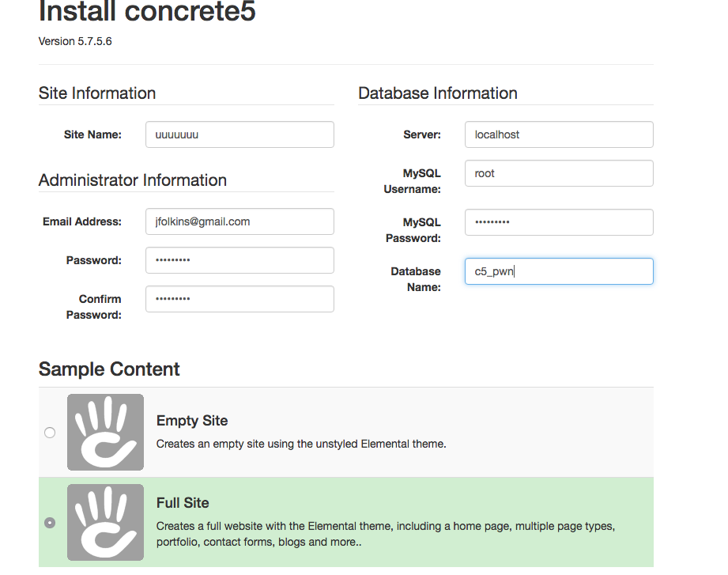
Task: Click the Full Site hand logo thumbnail
Action: tap(105, 522)
